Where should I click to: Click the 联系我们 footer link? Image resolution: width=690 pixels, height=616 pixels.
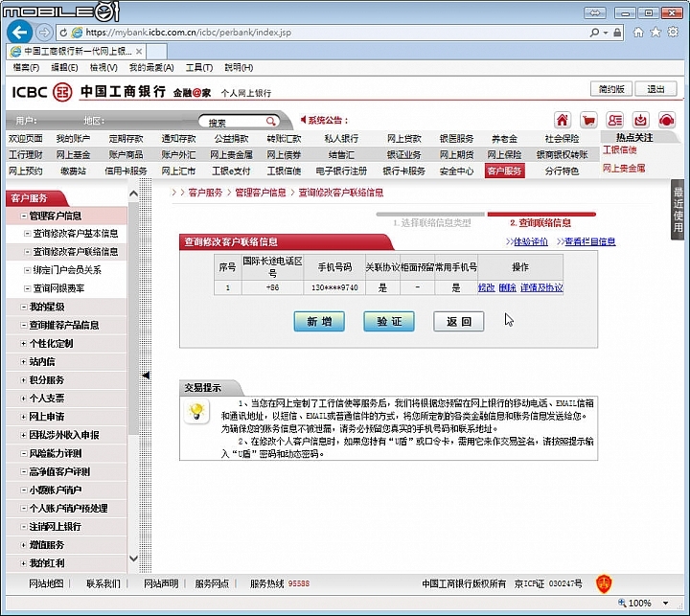(103, 583)
